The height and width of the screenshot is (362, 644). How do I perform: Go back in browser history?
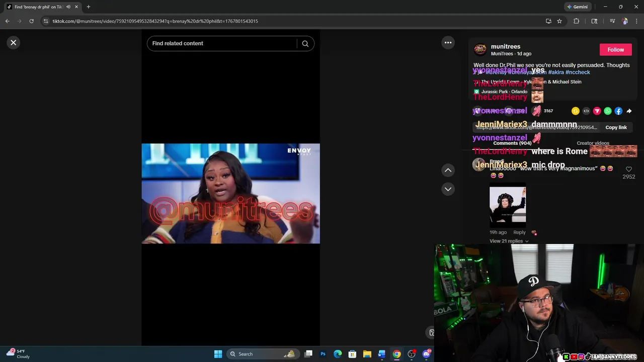(x=7, y=21)
